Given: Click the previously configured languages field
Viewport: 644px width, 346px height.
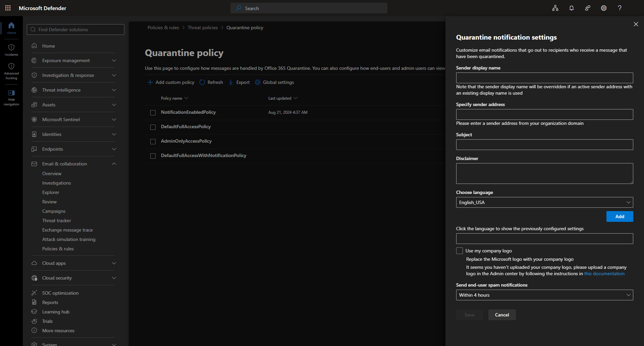Looking at the screenshot, I should point(545,239).
